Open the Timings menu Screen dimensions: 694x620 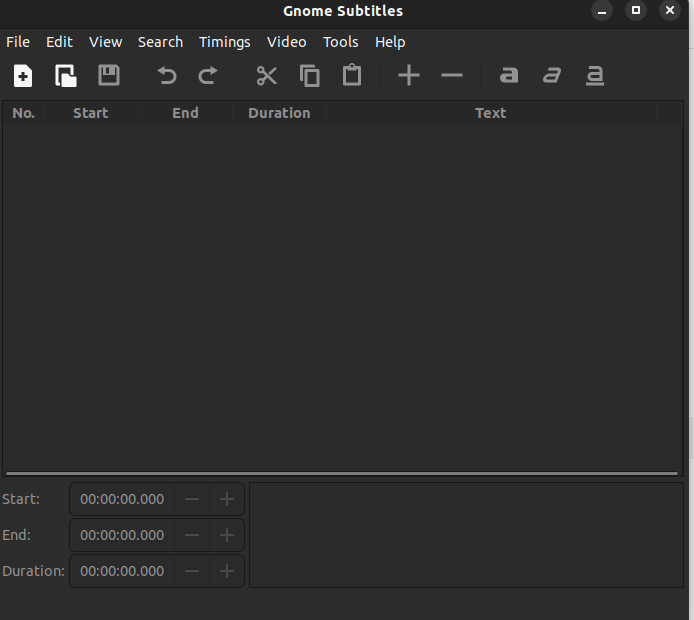(x=224, y=42)
